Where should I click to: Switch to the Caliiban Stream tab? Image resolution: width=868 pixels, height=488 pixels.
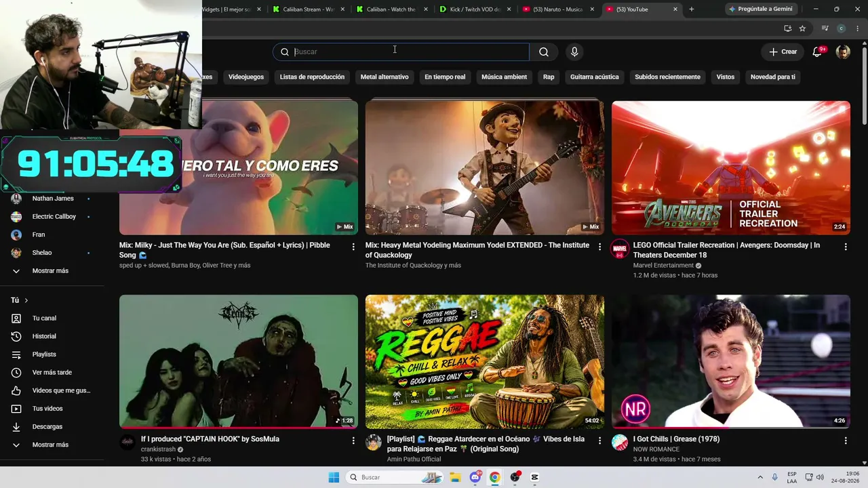pyautogui.click(x=309, y=9)
